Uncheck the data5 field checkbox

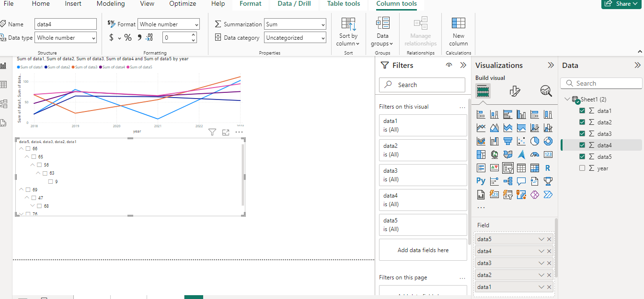[582, 156]
